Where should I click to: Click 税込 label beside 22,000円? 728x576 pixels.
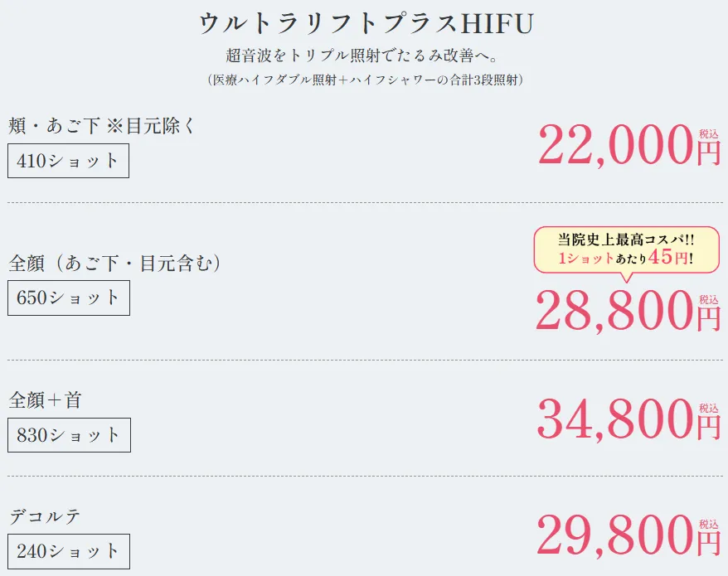tap(709, 133)
